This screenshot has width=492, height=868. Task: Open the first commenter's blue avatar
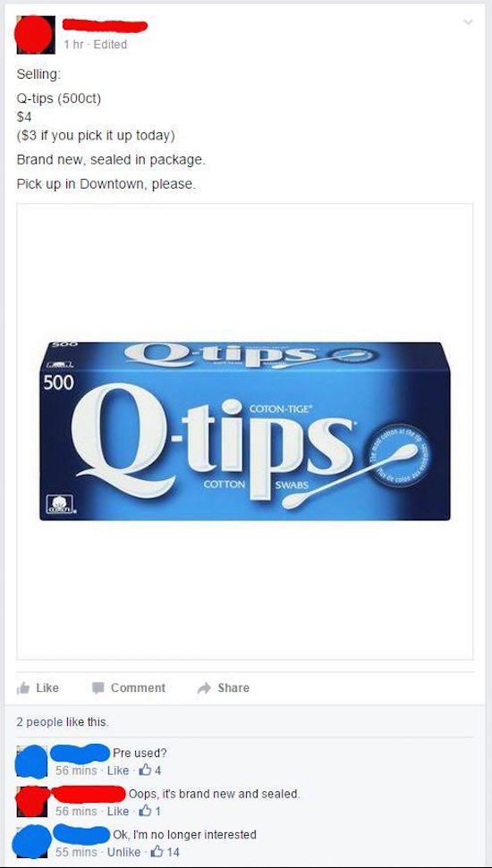point(32,761)
